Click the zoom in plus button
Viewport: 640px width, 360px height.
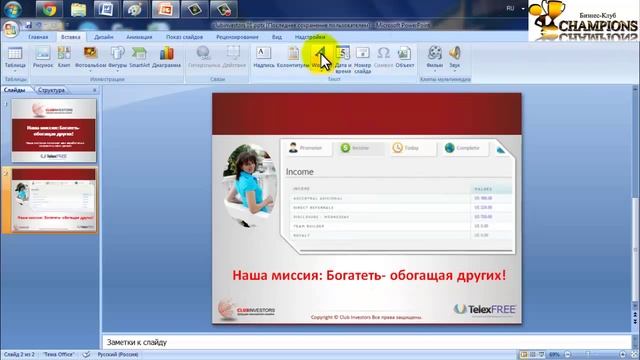pyautogui.click(x=623, y=354)
